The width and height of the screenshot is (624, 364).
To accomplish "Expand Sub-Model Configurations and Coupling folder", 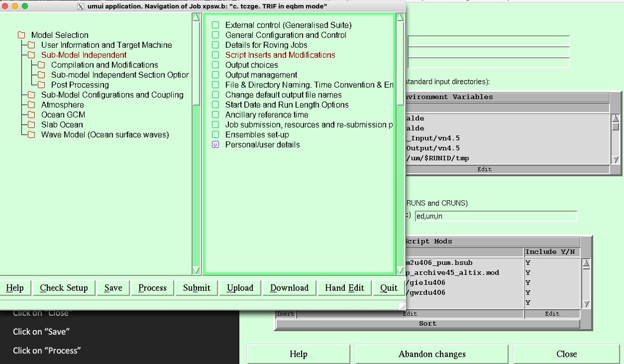I will coord(31,95).
